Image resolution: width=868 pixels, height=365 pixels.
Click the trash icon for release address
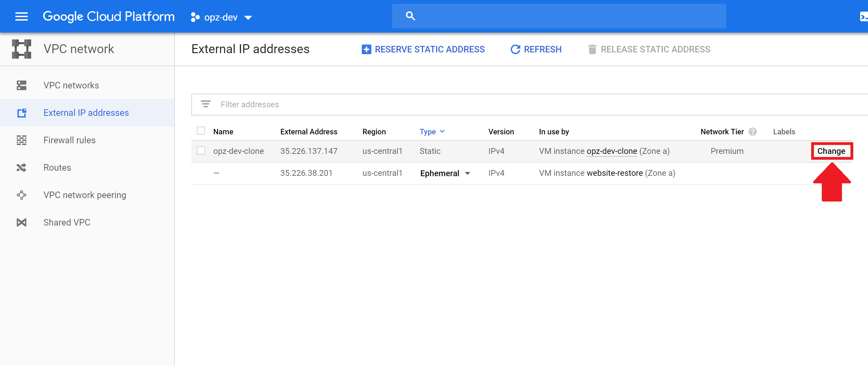[x=592, y=49]
